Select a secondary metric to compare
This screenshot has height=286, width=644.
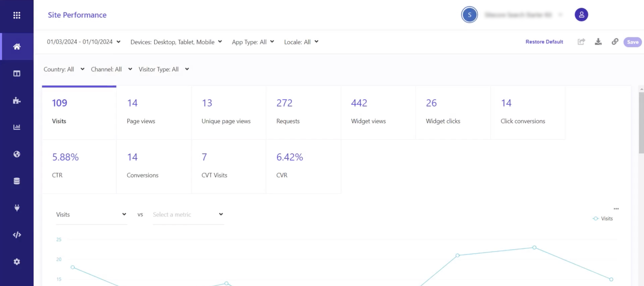tap(187, 214)
